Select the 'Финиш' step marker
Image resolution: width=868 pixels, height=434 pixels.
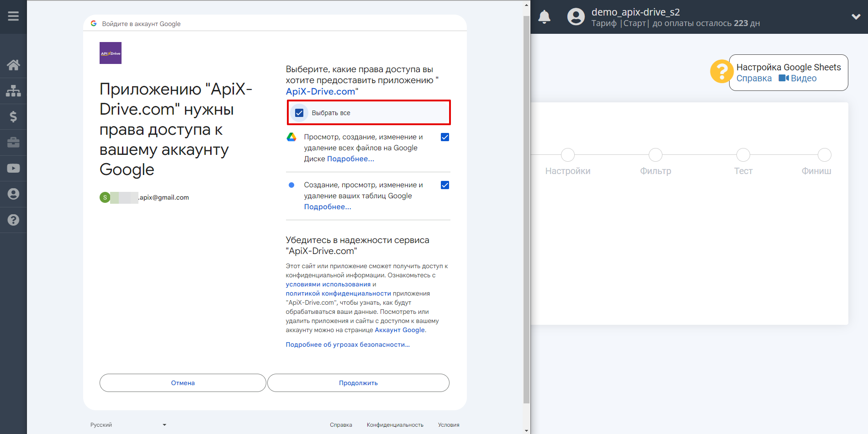[x=825, y=155]
